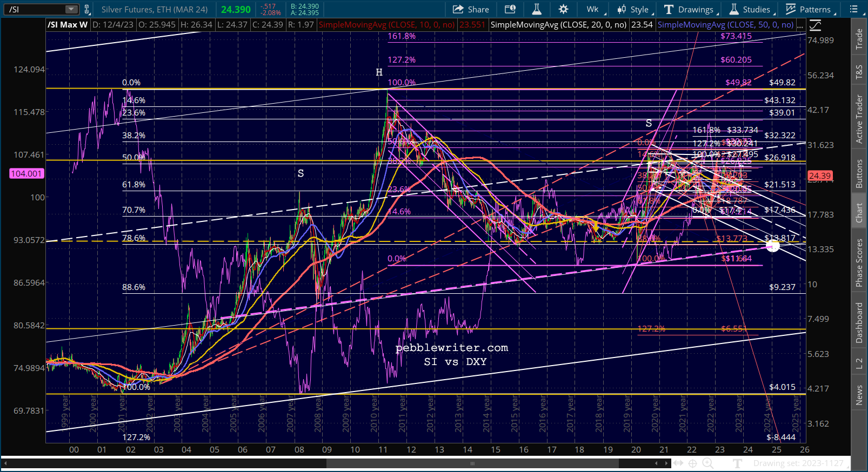Click the horizontal time scrollbar thumb
Viewport: 868px width, 472px height.
click(472, 463)
